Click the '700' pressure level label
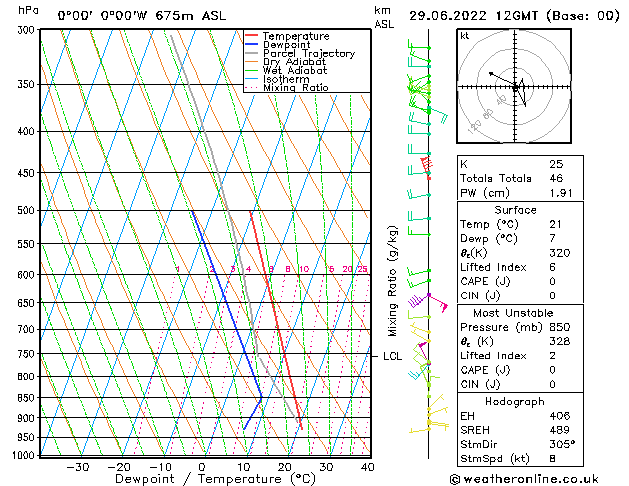This screenshot has width=629, height=486. point(27,329)
